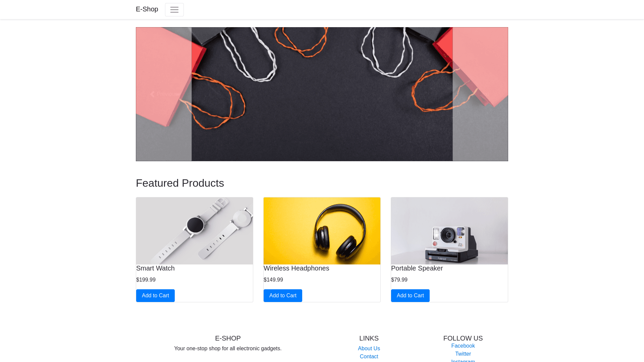Go to the E-Shop brand home link
Screen dimensions: 644x362
point(147,9)
